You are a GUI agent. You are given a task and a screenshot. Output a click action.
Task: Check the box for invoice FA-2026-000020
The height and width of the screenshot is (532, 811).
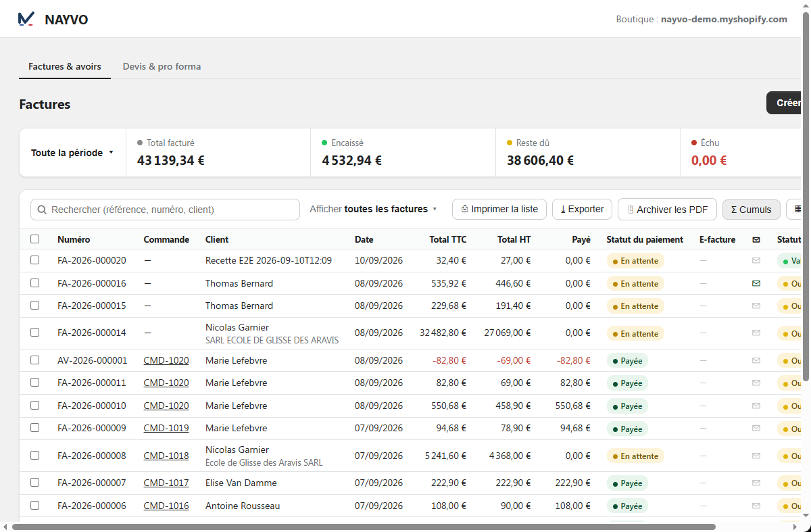click(35, 260)
